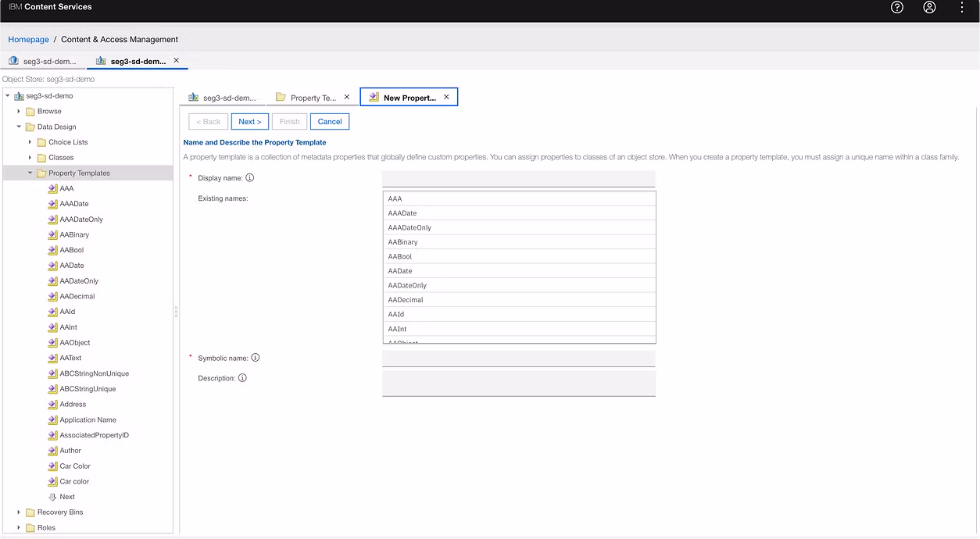Click the Description info icon
This screenshot has height=539, width=980.
(242, 378)
